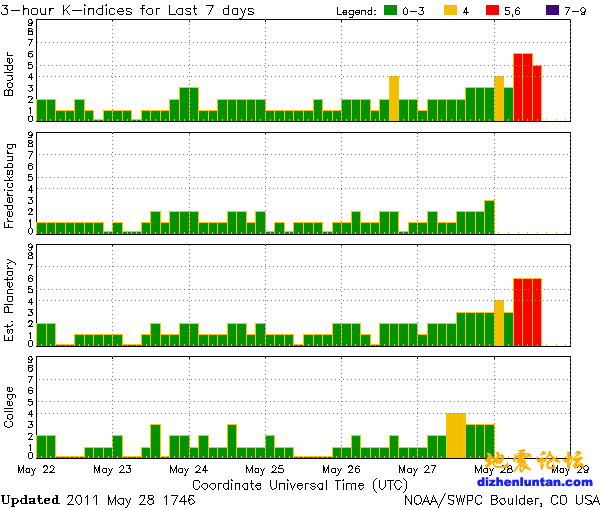Click the May 26 yellow bar in Boulder
The image size is (600, 510).
click(x=394, y=98)
